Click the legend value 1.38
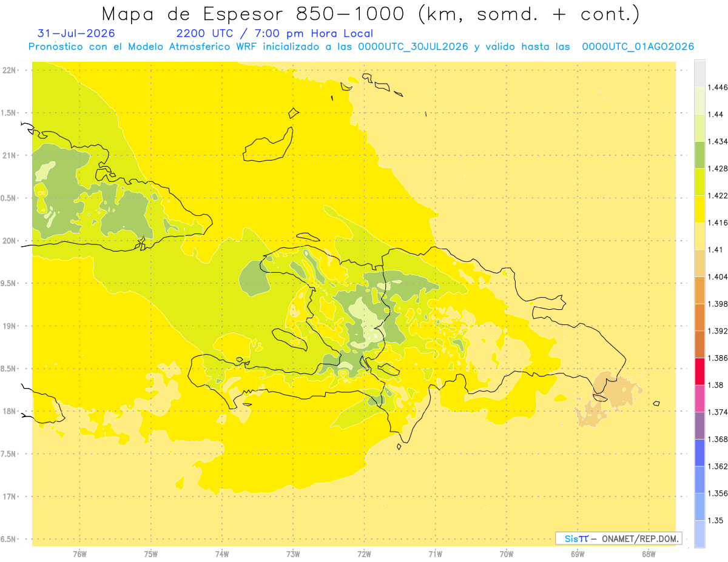This screenshot has height=562, width=728. [x=715, y=385]
